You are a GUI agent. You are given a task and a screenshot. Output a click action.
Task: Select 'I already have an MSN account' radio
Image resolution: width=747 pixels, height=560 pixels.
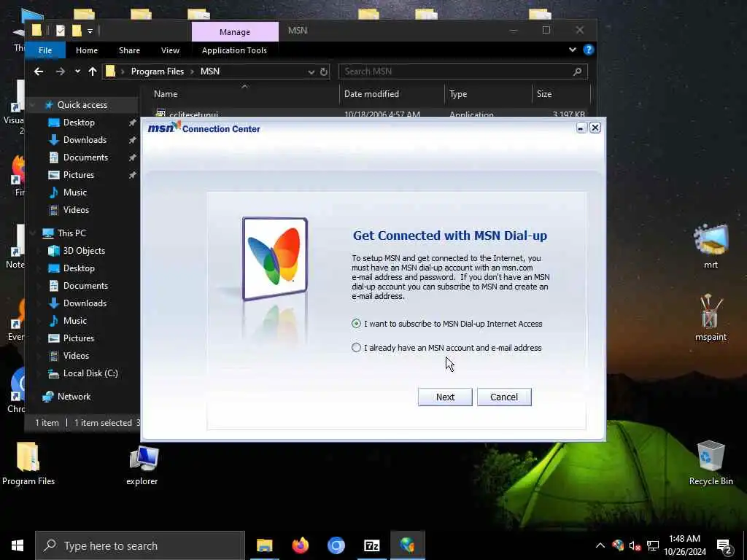click(x=356, y=348)
